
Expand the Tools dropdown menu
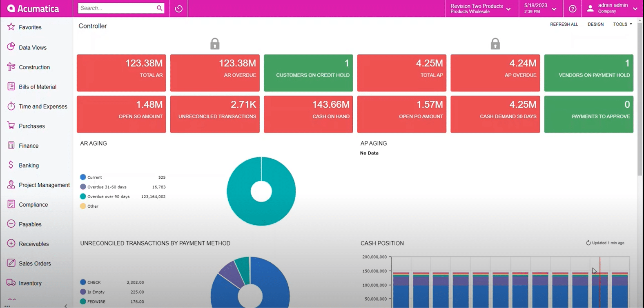(x=622, y=24)
